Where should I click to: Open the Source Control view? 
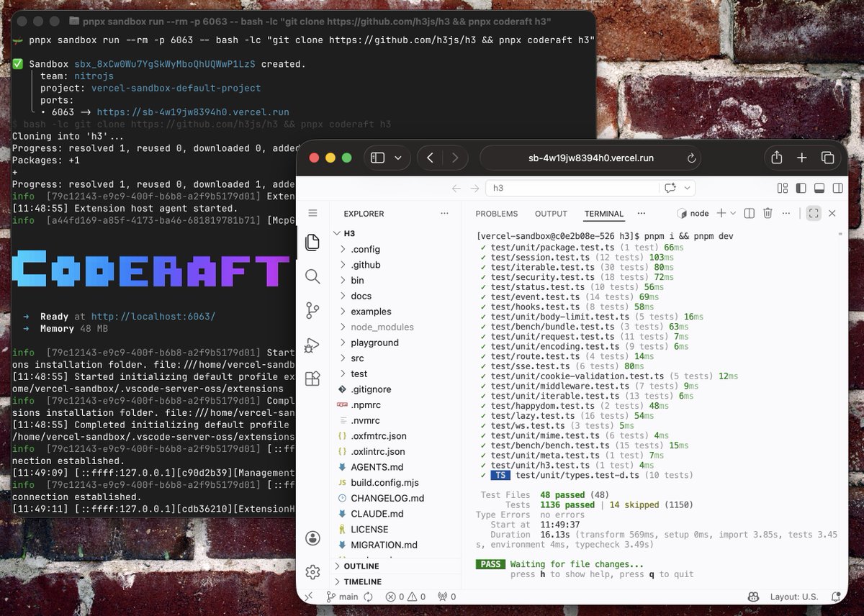tap(312, 310)
